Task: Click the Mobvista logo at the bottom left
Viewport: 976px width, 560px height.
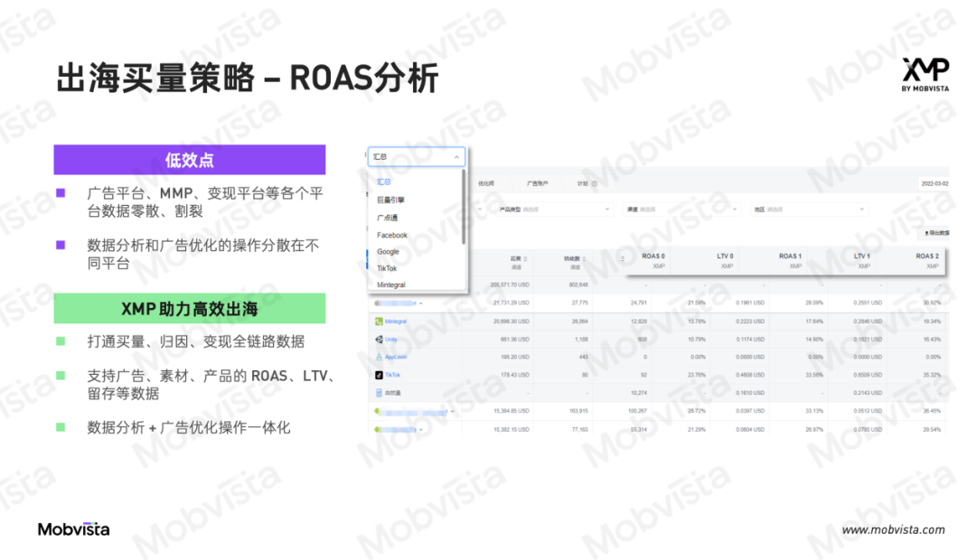Action: tap(73, 529)
